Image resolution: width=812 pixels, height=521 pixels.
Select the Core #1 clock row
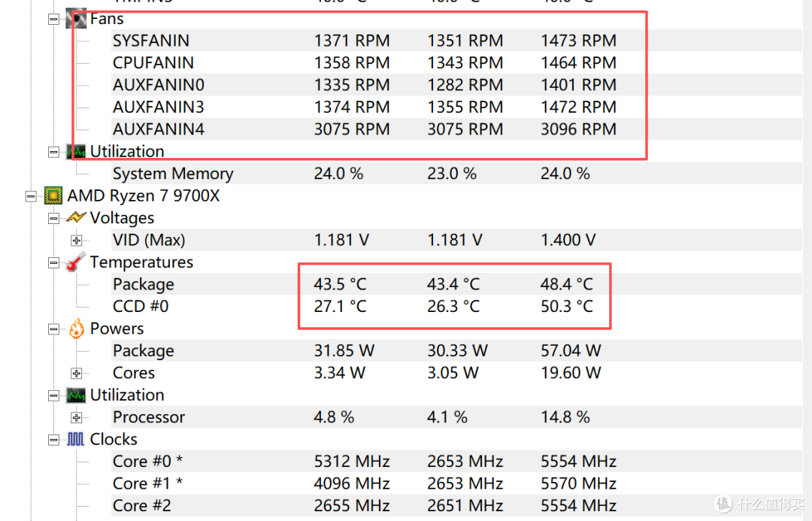pyautogui.click(x=456, y=483)
